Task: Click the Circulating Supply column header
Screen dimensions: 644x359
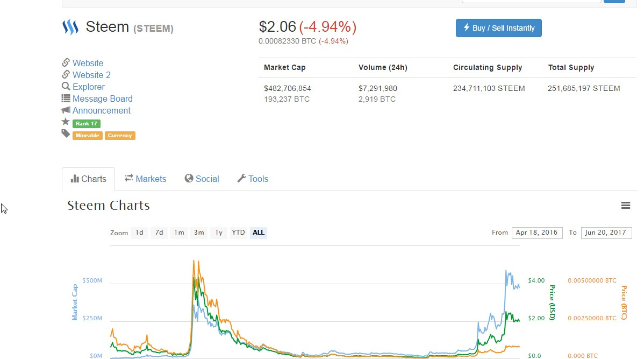Action: pyautogui.click(x=488, y=67)
